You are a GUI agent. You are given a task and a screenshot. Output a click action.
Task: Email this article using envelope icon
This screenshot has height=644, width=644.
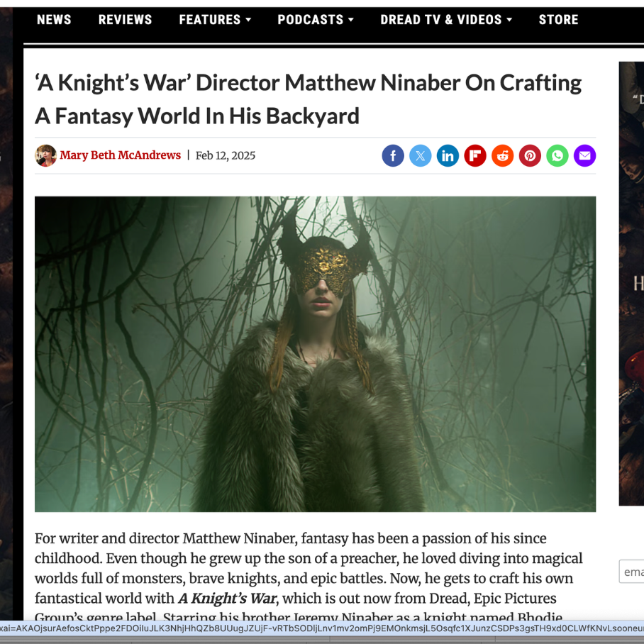[x=584, y=155]
